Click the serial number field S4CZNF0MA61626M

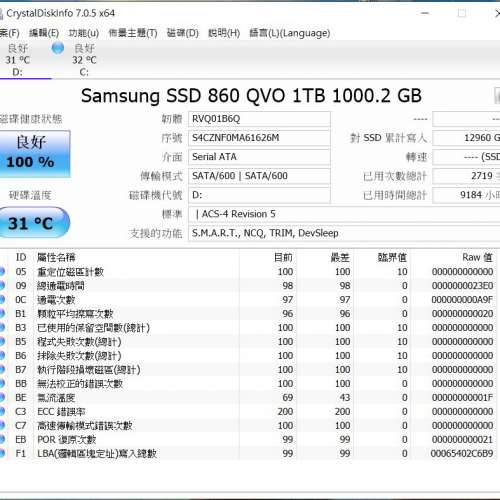(259, 138)
